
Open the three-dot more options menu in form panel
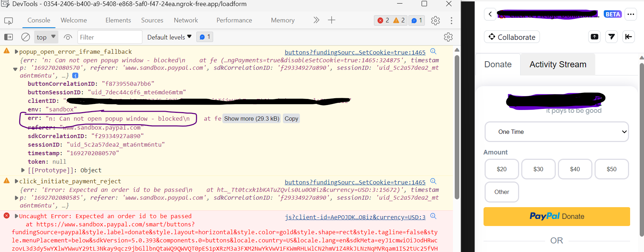631,14
